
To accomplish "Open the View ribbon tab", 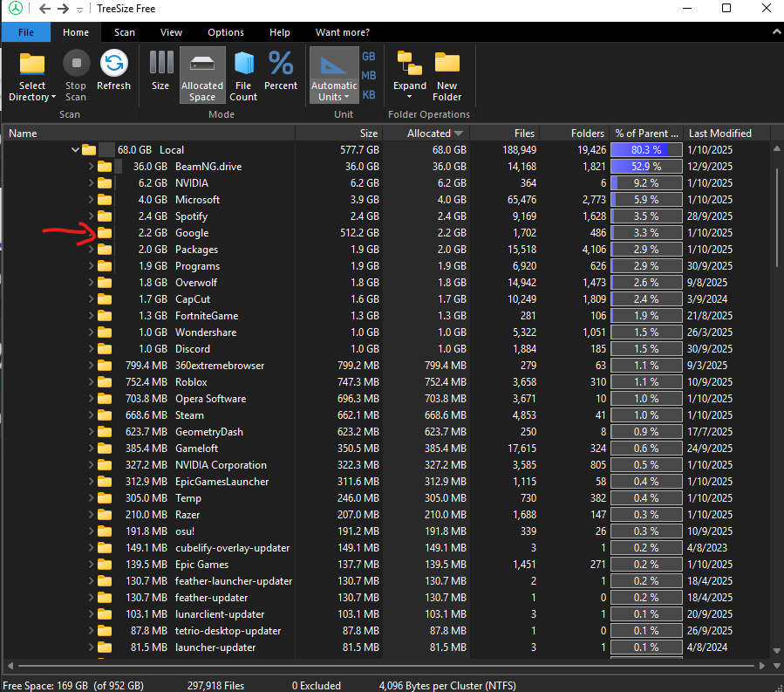I will click(171, 32).
